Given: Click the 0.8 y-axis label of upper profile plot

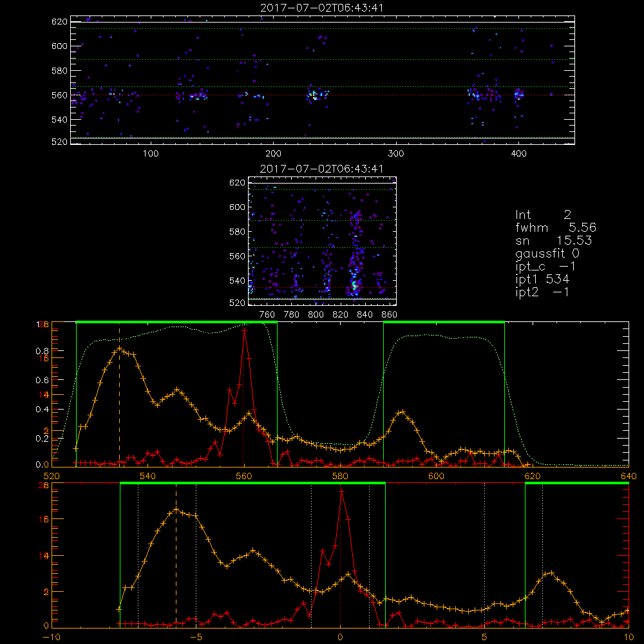Looking at the screenshot, I should click(43, 351).
